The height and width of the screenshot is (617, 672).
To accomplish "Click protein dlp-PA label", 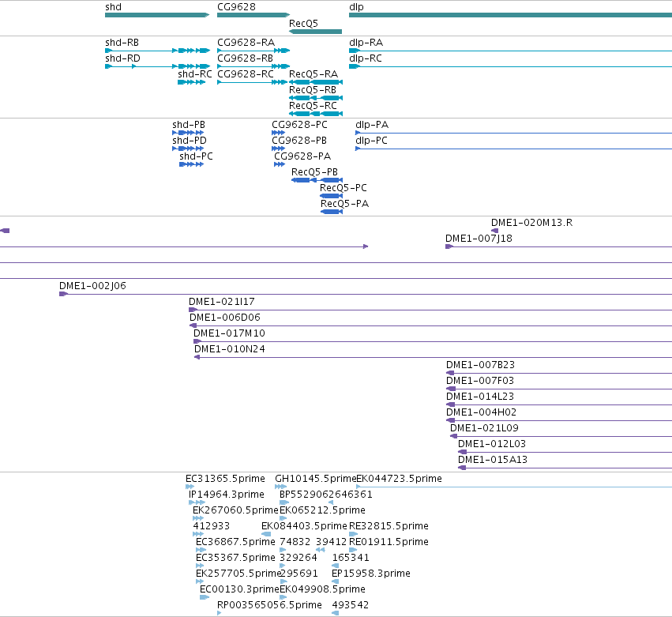I will [x=372, y=125].
